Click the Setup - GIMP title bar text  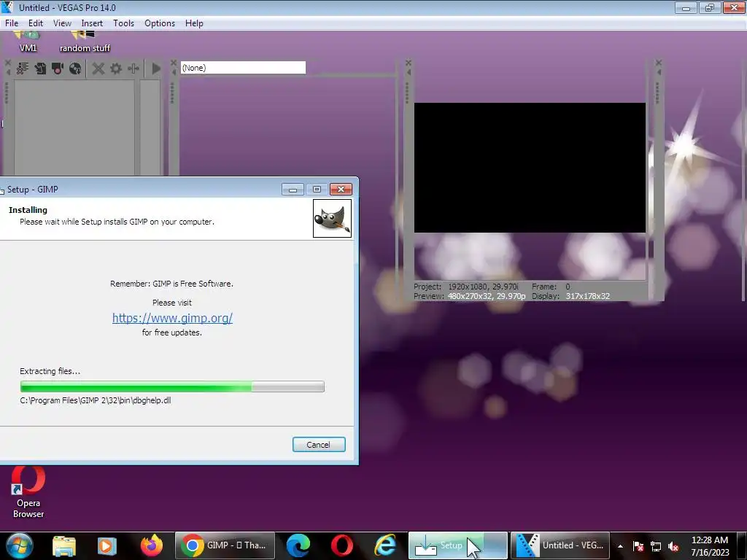pyautogui.click(x=32, y=190)
